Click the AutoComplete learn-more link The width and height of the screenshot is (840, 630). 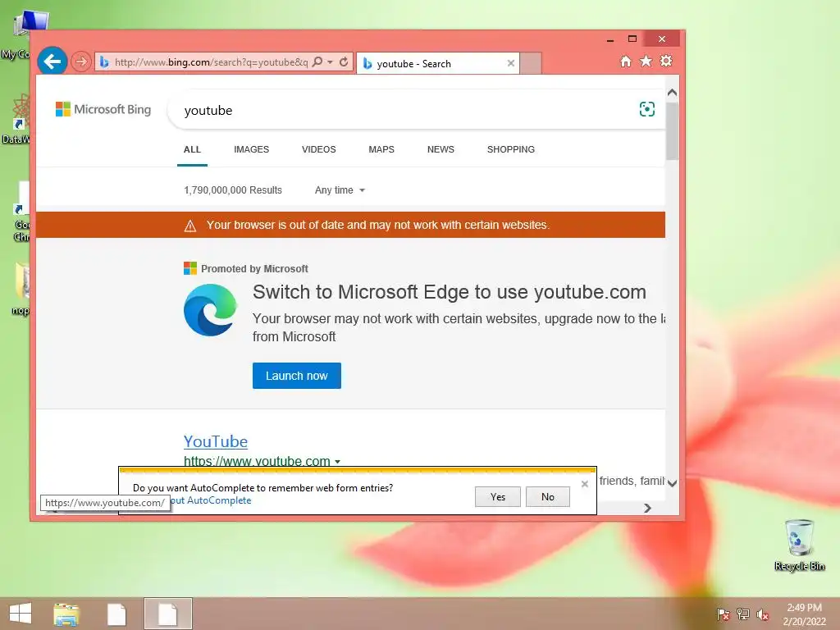[x=211, y=500]
